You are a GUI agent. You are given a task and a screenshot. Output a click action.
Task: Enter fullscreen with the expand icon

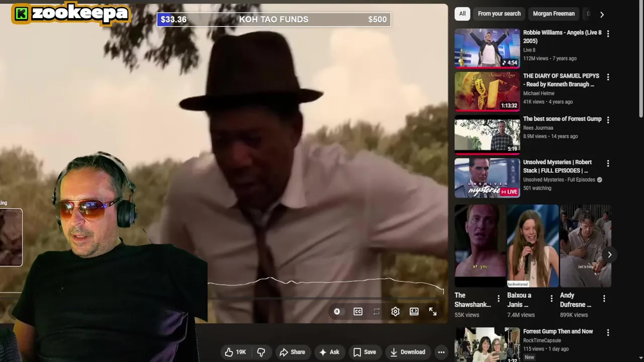(x=433, y=312)
